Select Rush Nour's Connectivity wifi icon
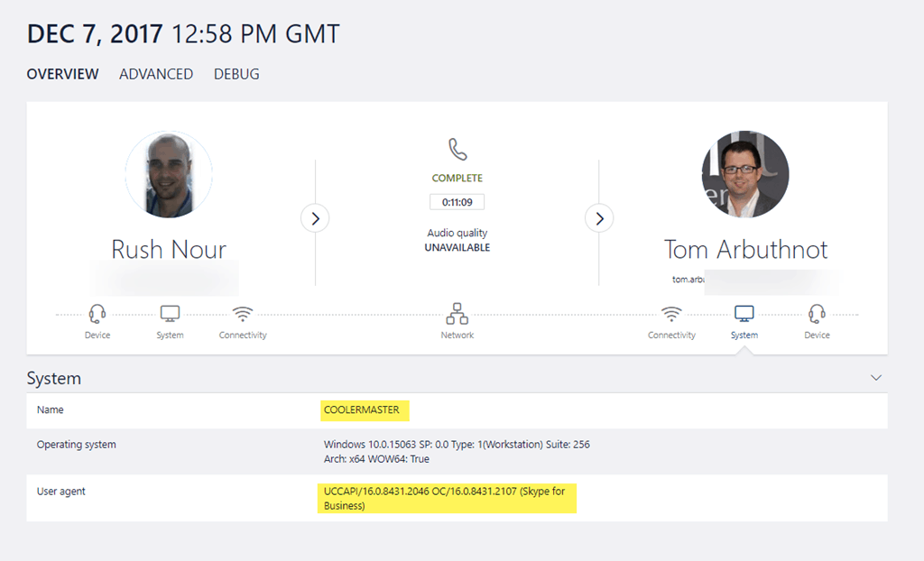Screen dimensions: 924x561 243,315
